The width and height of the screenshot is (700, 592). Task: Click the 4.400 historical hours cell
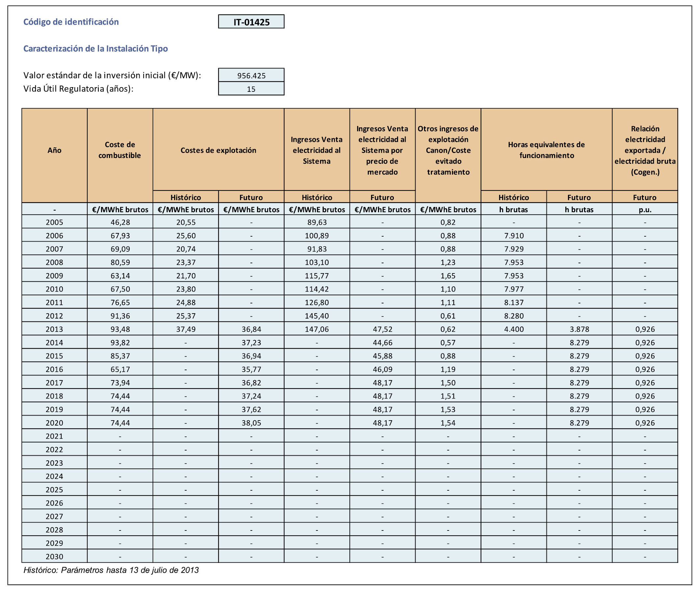coord(514,329)
